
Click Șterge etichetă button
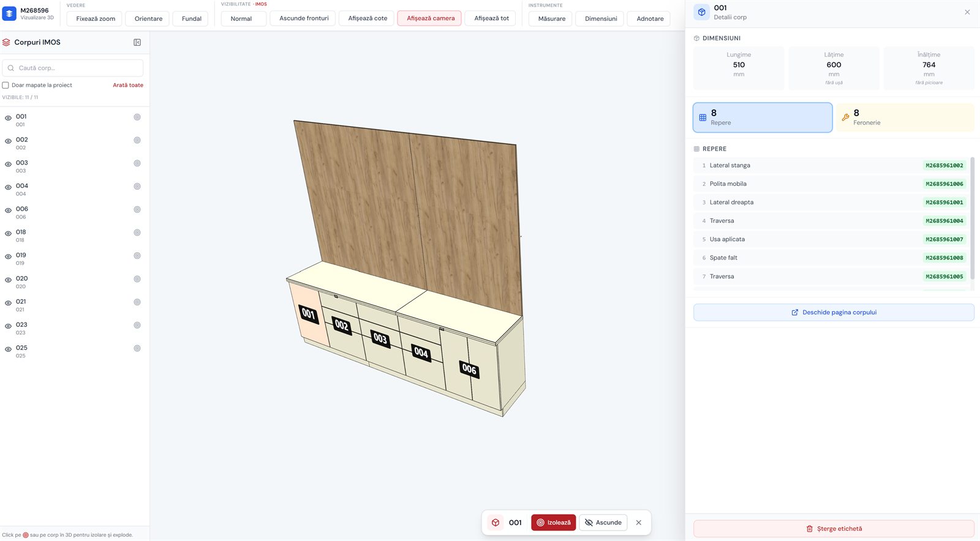pos(834,529)
